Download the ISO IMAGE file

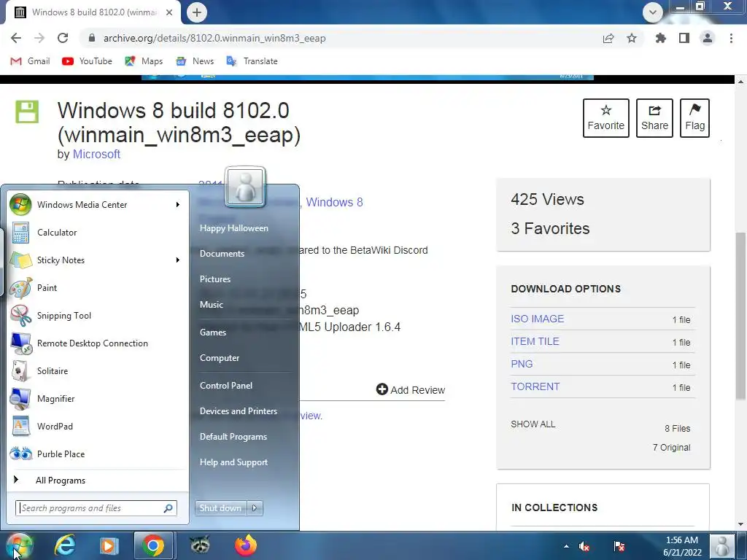538,319
